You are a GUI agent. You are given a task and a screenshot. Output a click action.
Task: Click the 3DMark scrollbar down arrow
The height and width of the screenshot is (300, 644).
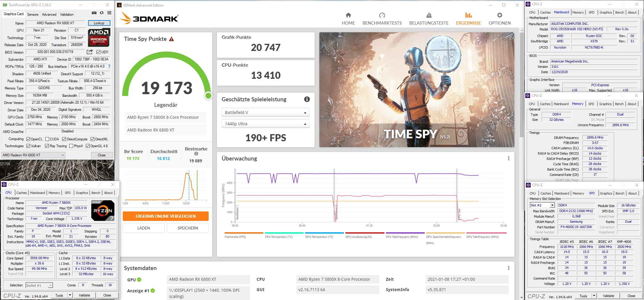point(521,297)
